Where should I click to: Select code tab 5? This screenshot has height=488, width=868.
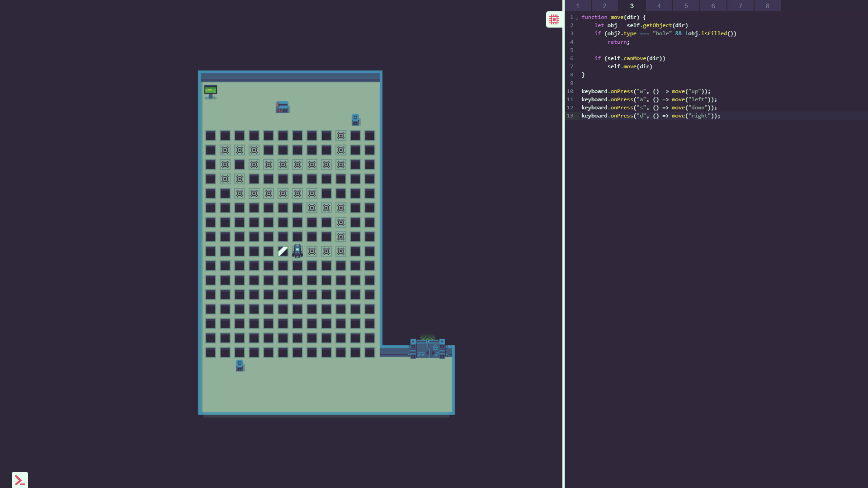[x=686, y=6]
